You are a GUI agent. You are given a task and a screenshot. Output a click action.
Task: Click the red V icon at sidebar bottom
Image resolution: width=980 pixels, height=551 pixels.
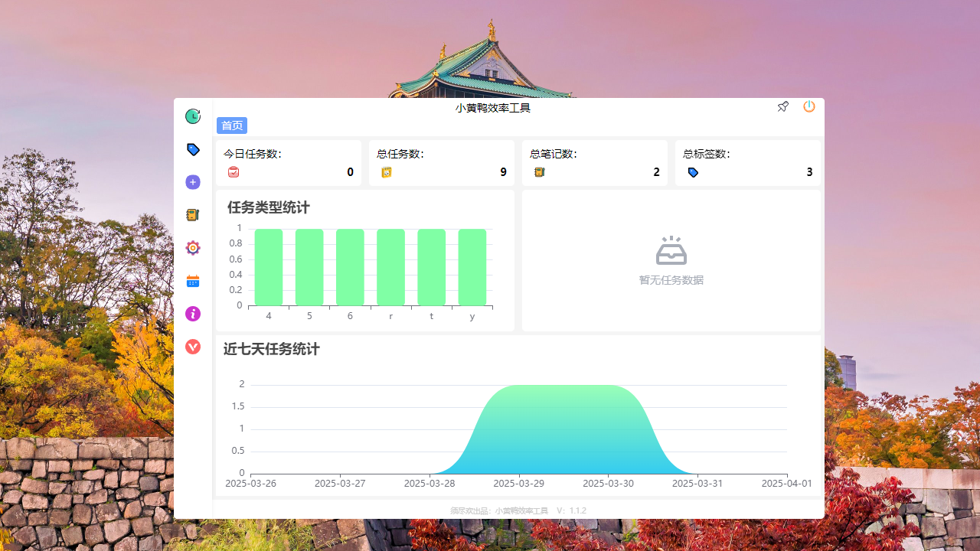click(192, 347)
